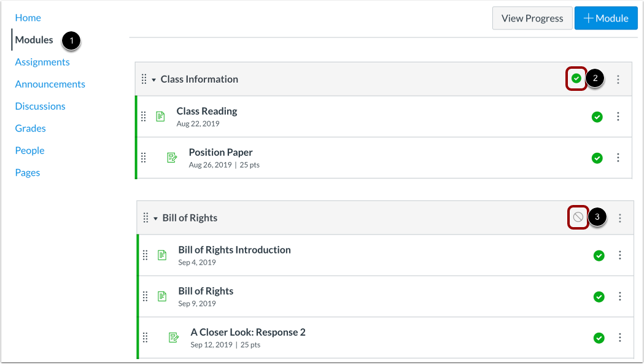644x364 pixels.
Task: Open options menu for the Position Paper item
Action: point(618,158)
